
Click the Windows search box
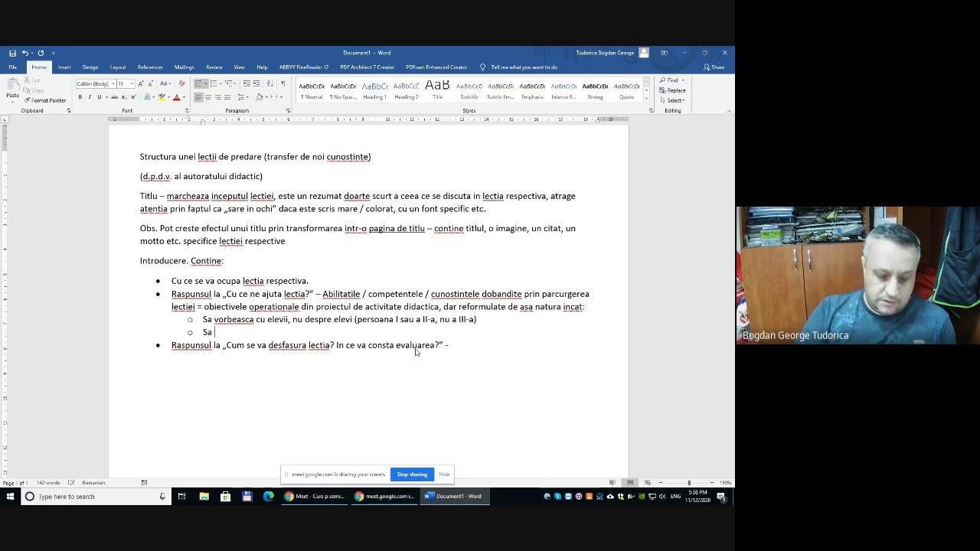[x=95, y=497]
